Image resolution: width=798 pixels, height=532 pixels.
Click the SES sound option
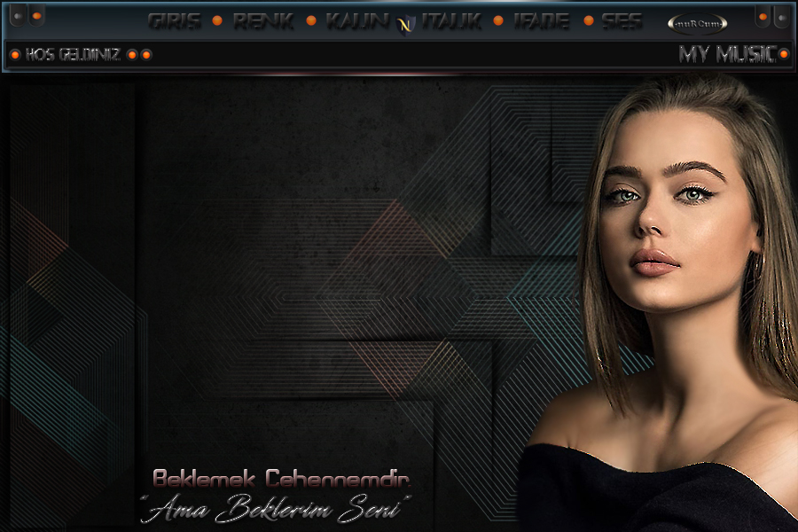(x=621, y=22)
